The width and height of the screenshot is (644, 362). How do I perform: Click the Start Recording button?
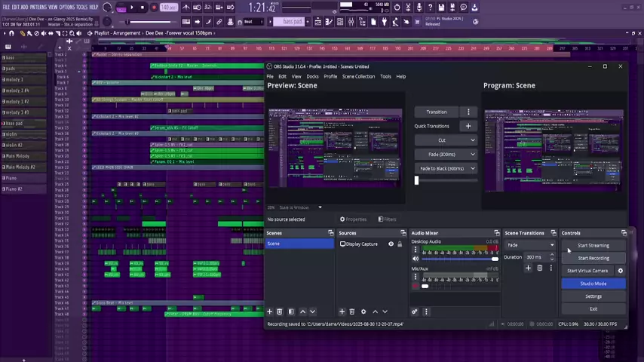coord(593,258)
